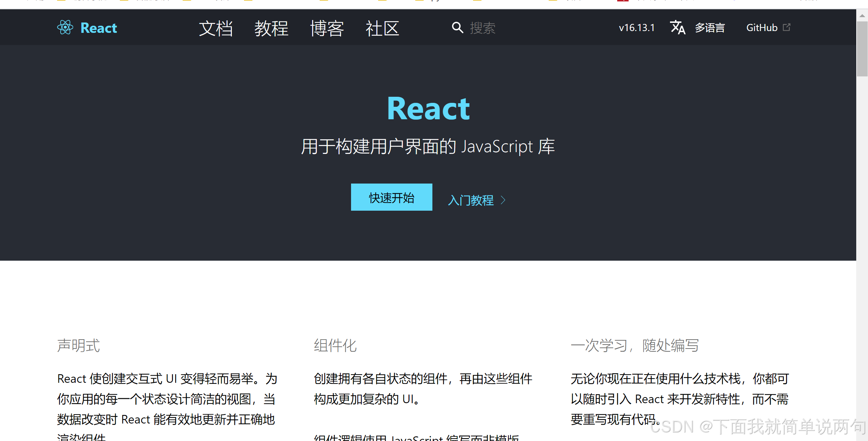Click the v16.13.1 version link
Viewport: 868px width, 441px height.
(637, 28)
